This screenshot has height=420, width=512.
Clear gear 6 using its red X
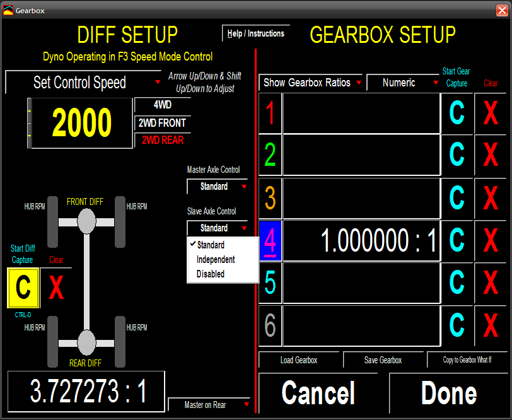click(491, 325)
